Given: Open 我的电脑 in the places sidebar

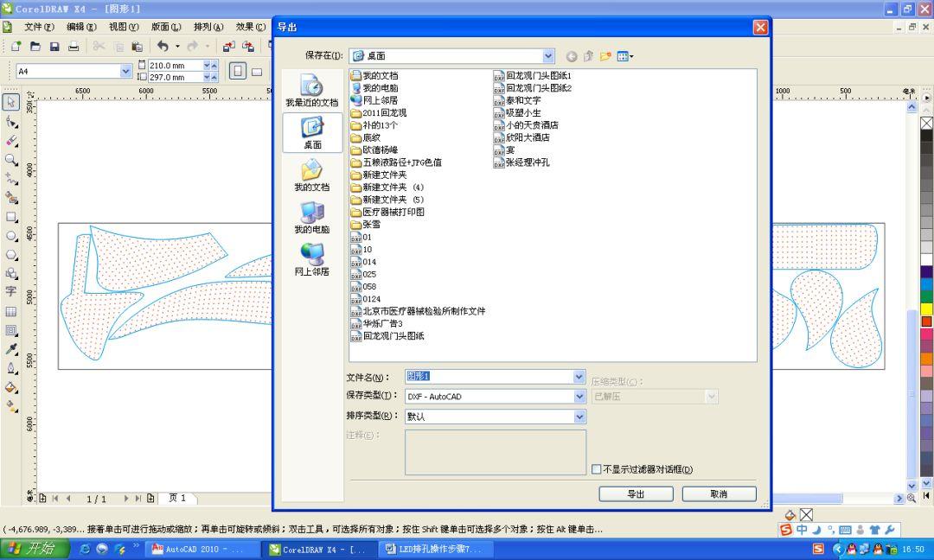Looking at the screenshot, I should tap(312, 218).
